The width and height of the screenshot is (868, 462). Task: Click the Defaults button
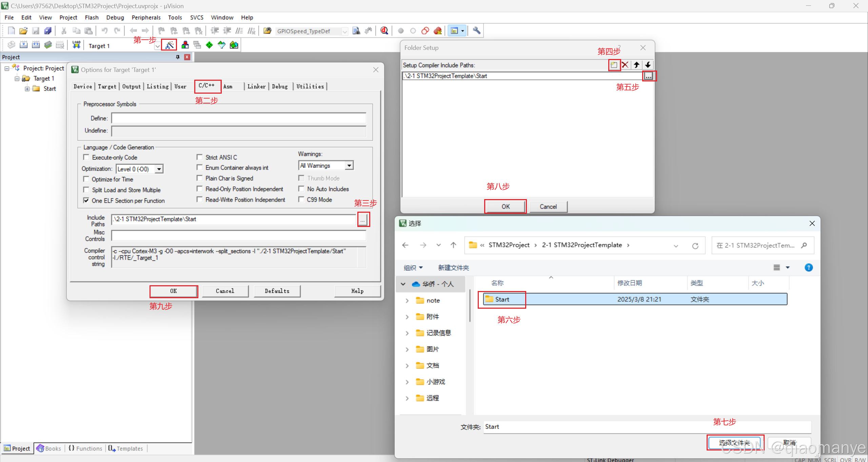click(277, 291)
